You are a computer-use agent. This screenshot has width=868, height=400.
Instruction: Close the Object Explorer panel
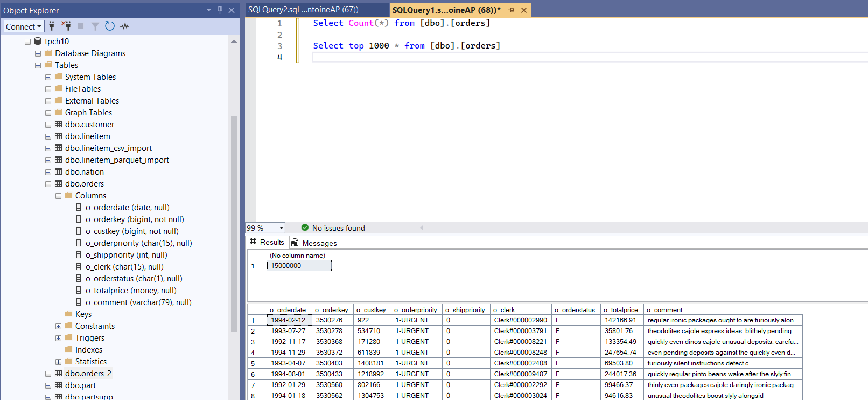tap(232, 10)
